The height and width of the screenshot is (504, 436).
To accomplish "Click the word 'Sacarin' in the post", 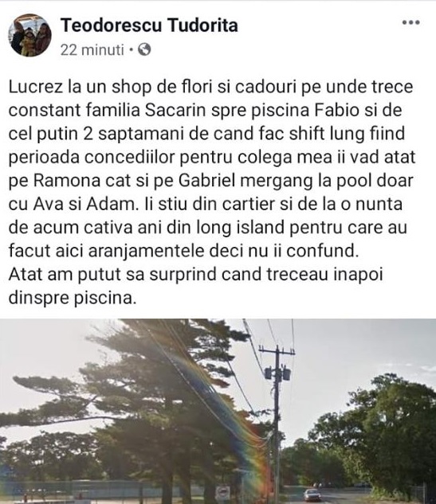I will point(175,110).
